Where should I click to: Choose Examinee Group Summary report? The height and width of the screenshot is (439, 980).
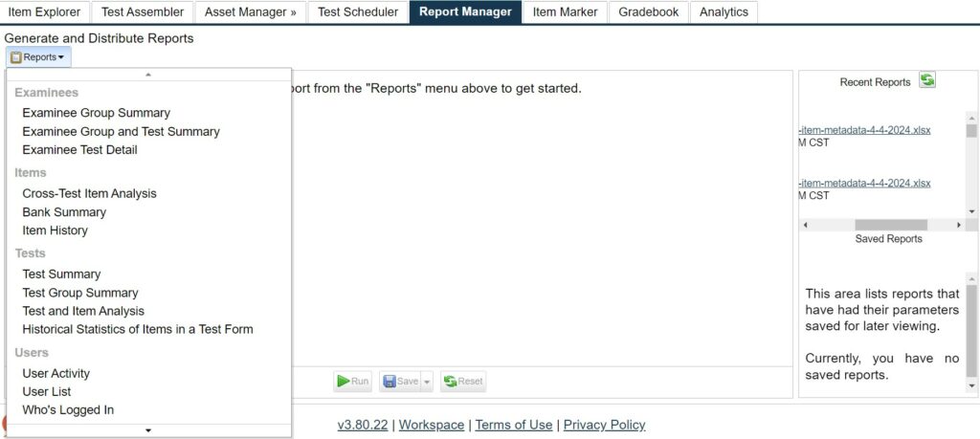(x=97, y=113)
